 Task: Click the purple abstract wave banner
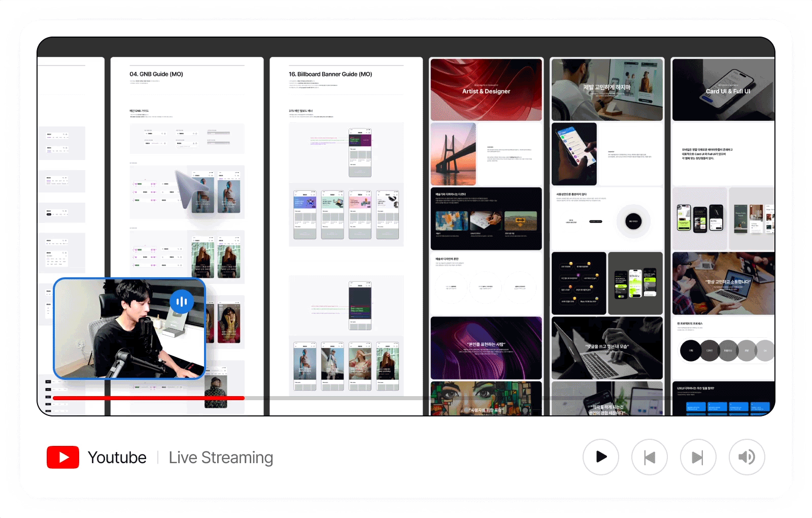486,348
